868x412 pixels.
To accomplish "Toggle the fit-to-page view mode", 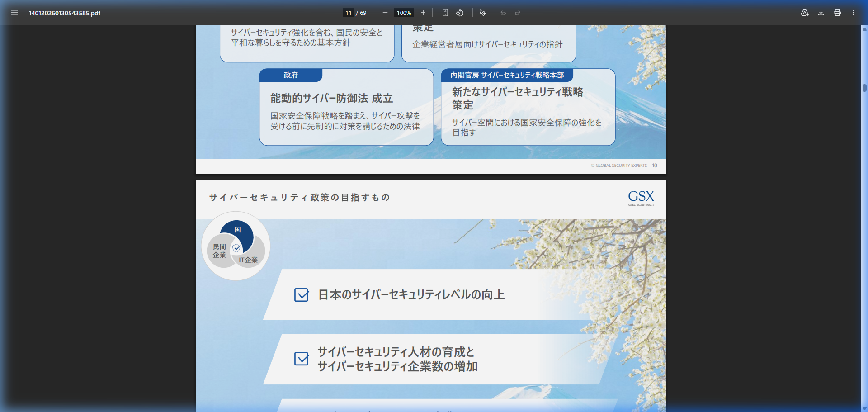I will (x=445, y=13).
